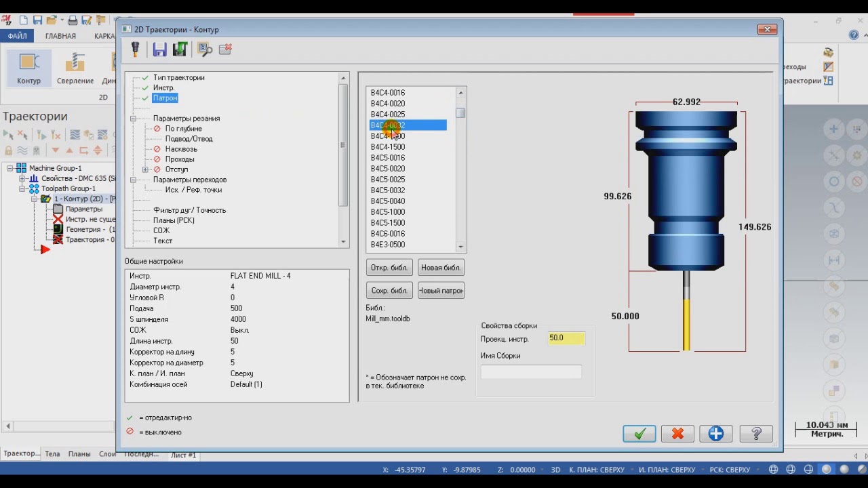Click the Новый патрон button
The height and width of the screenshot is (488, 868).
click(441, 291)
